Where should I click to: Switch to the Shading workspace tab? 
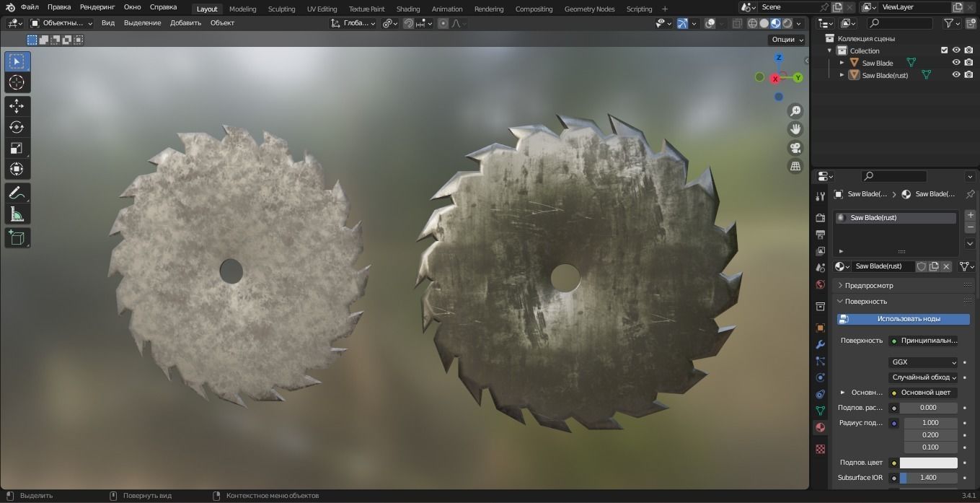click(x=407, y=9)
